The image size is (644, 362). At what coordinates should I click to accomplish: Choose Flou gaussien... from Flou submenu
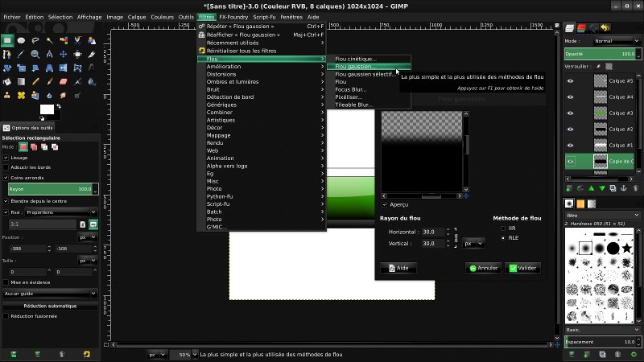(x=369, y=67)
